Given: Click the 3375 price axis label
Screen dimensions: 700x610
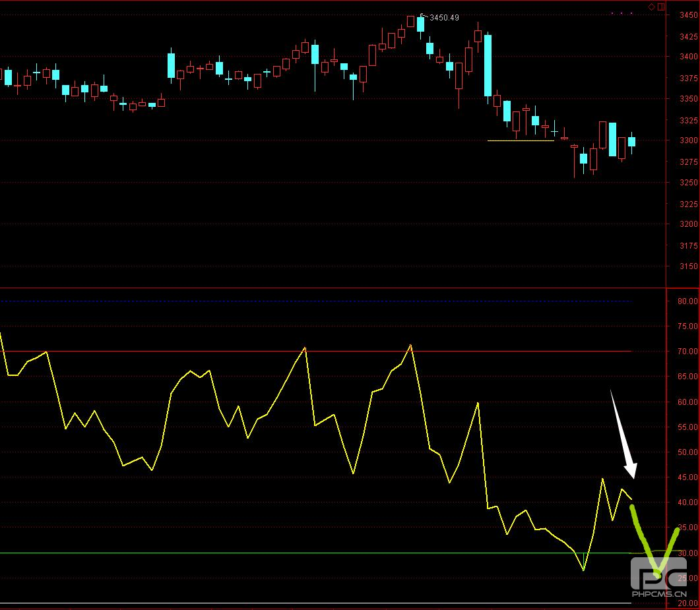Looking at the screenshot, I should click(x=688, y=78).
